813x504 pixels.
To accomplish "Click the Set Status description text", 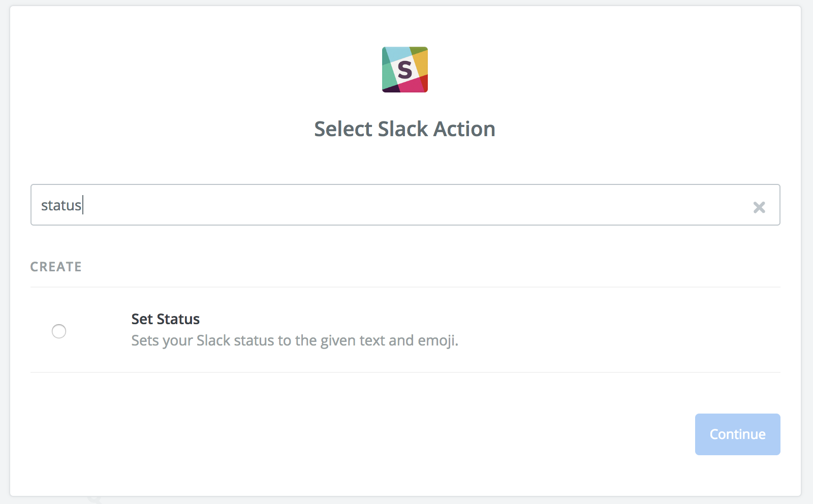I will [295, 340].
